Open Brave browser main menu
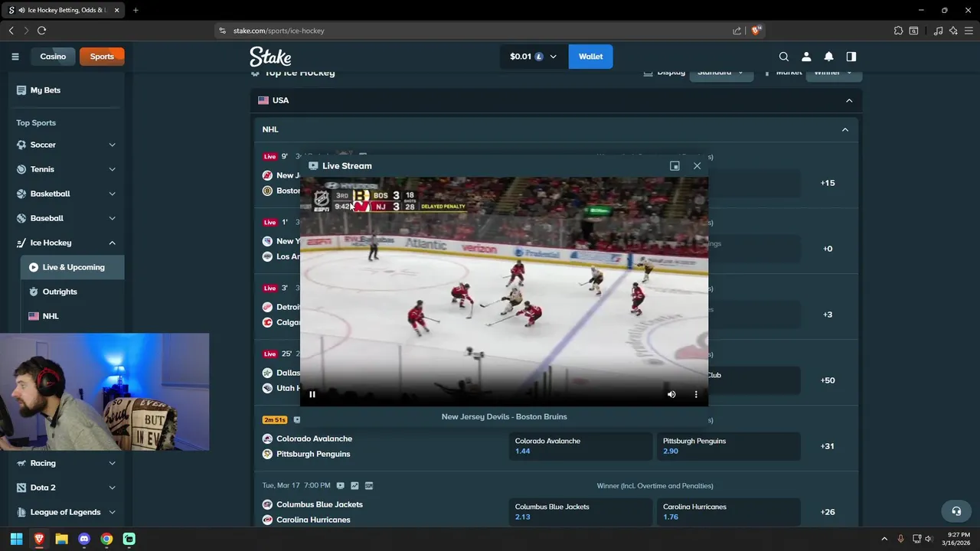Viewport: 980px width, 551px height. [969, 31]
